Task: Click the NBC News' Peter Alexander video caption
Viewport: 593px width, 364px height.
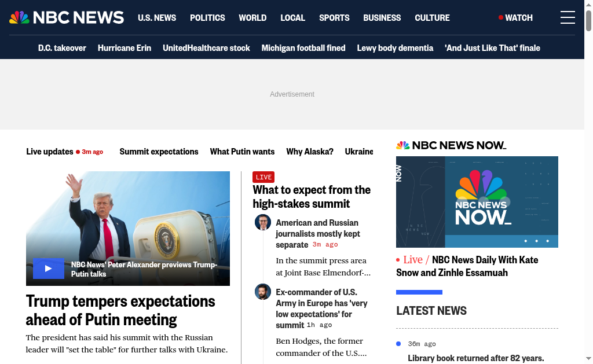Action: (x=144, y=269)
